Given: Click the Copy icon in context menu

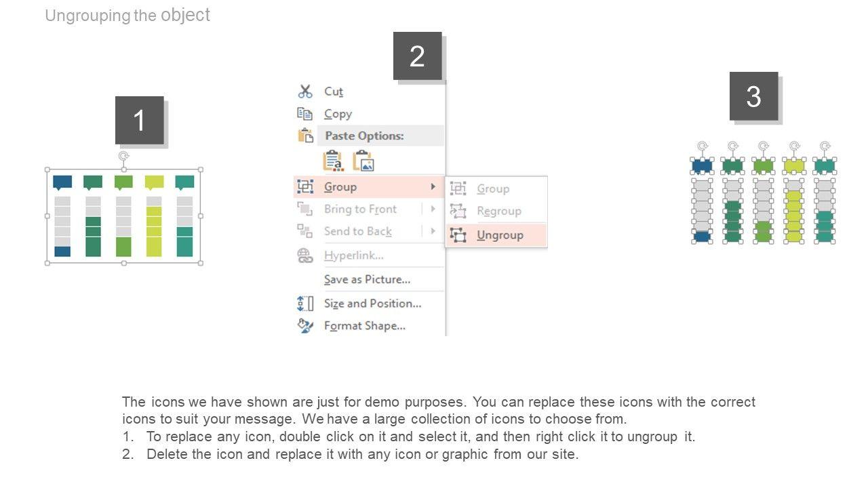Looking at the screenshot, I should click(305, 114).
